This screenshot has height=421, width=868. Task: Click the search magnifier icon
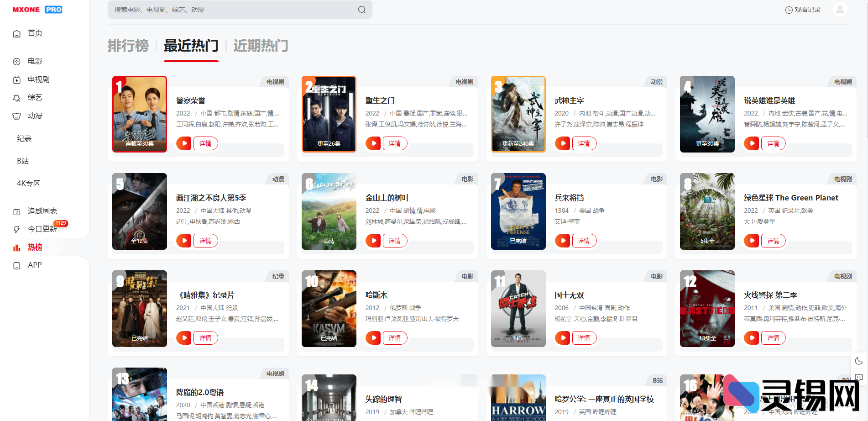pos(361,9)
